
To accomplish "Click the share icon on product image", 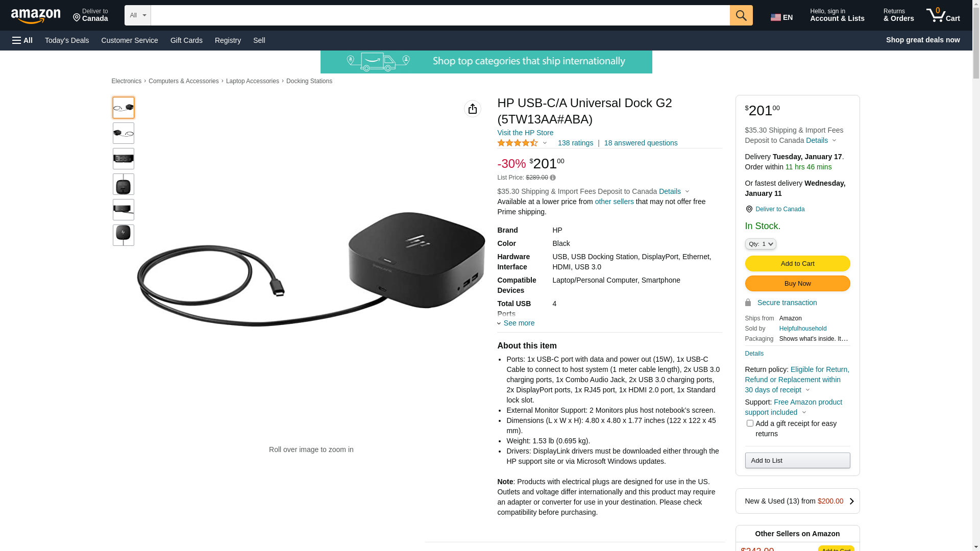I will [x=473, y=109].
